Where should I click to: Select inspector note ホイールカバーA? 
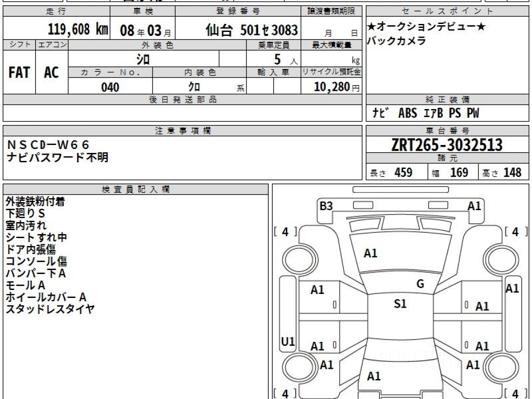(x=46, y=297)
